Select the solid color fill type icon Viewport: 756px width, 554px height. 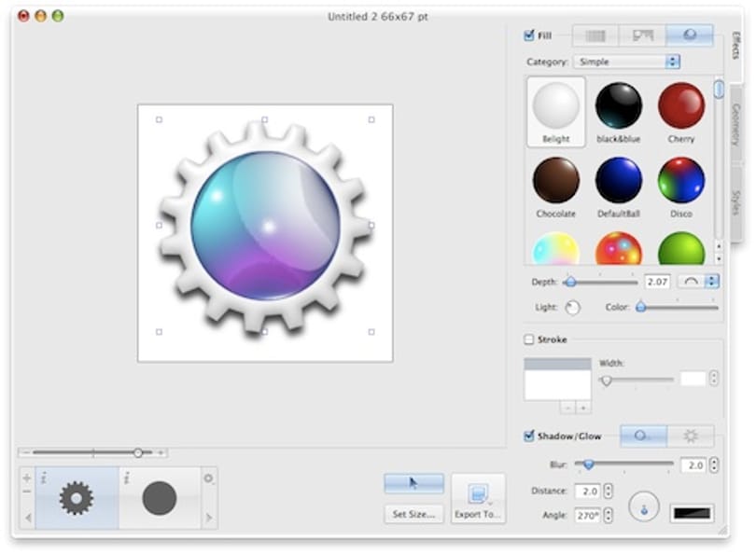[x=595, y=35]
